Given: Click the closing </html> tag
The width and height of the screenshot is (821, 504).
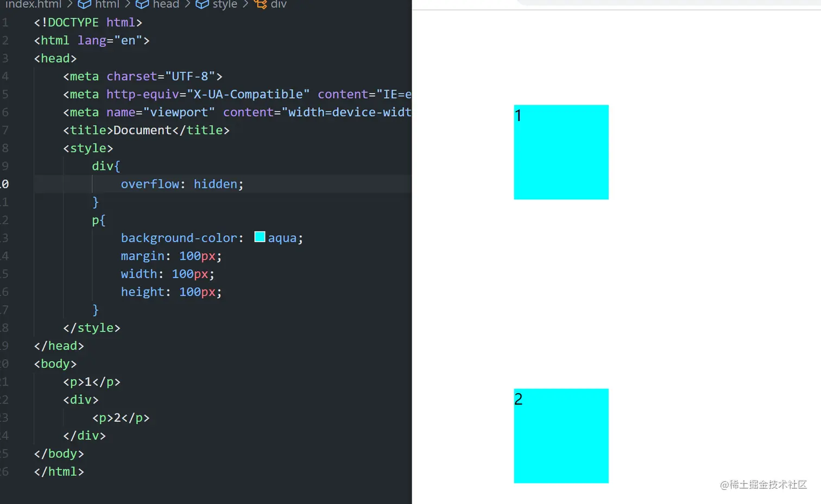Looking at the screenshot, I should click(x=59, y=471).
